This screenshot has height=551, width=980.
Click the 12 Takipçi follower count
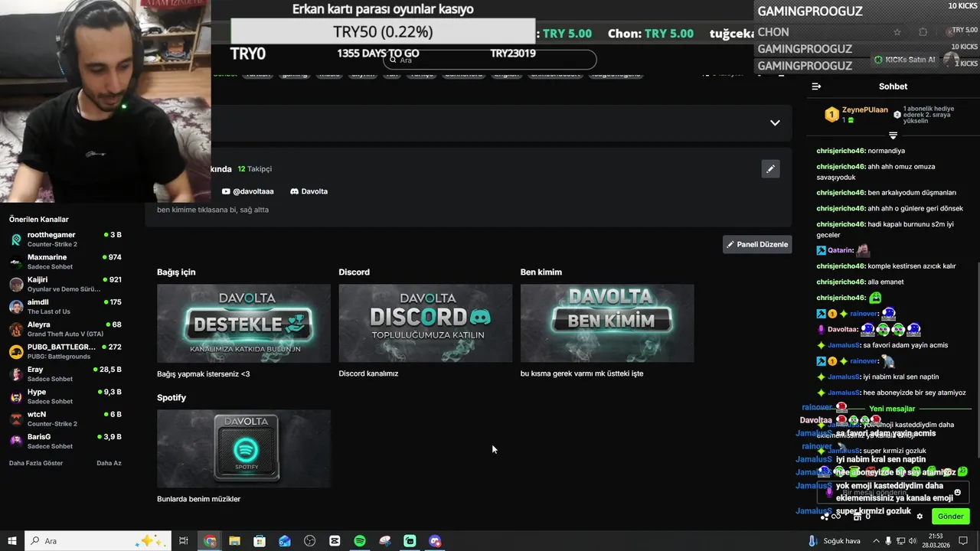click(x=255, y=169)
